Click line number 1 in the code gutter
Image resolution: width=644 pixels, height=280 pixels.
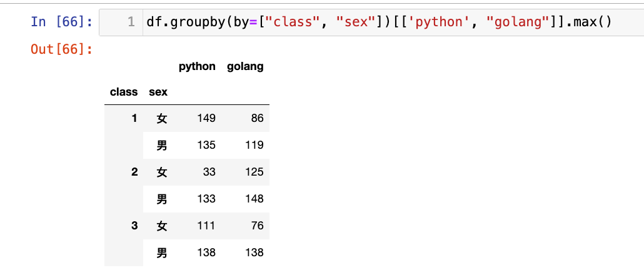131,22
